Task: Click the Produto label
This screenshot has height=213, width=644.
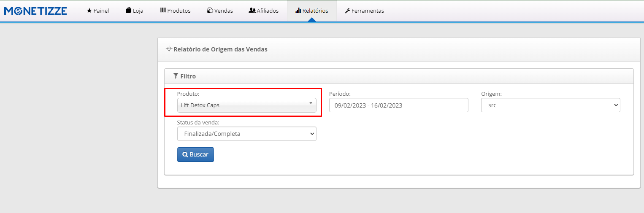Action: [188, 94]
